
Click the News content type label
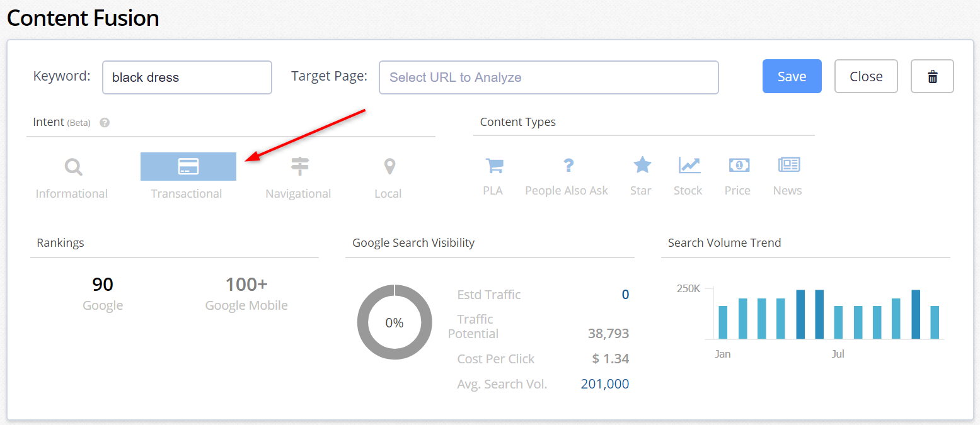(788, 191)
